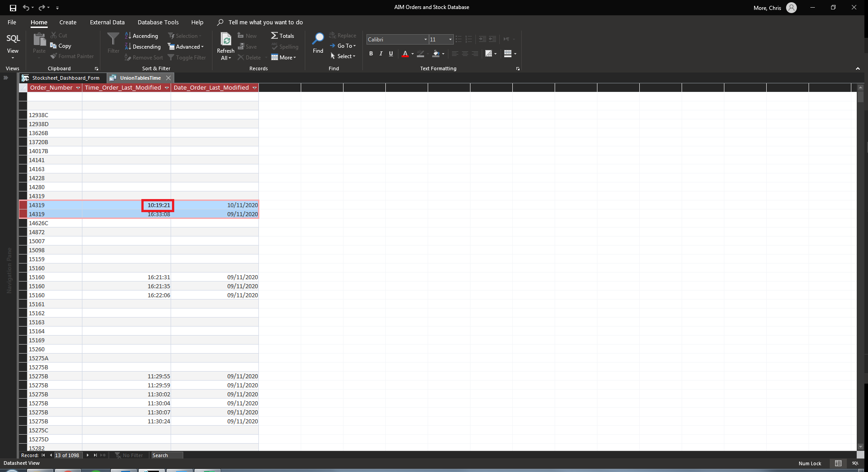The width and height of the screenshot is (868, 472).
Task: Sort records in Ascending order
Action: pos(141,36)
